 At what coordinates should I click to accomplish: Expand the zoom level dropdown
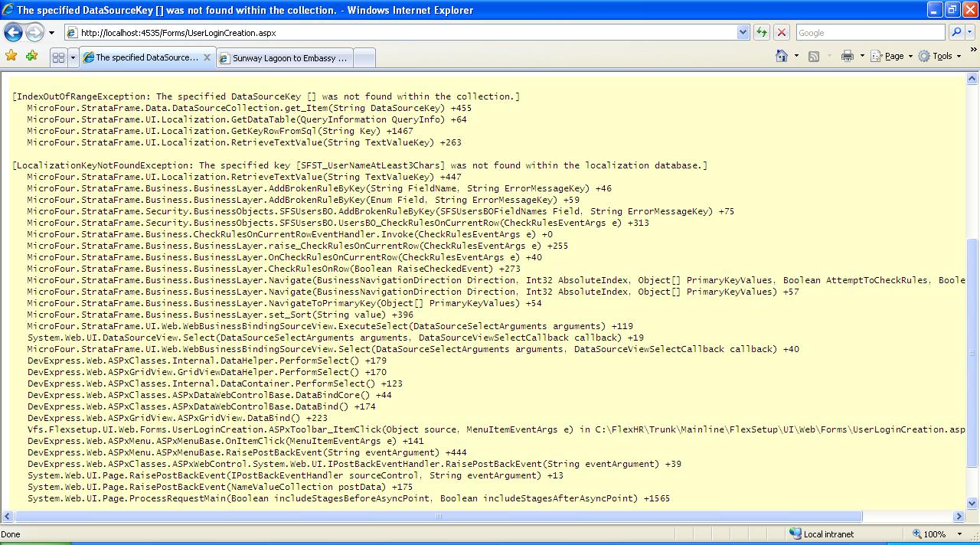tap(959, 534)
